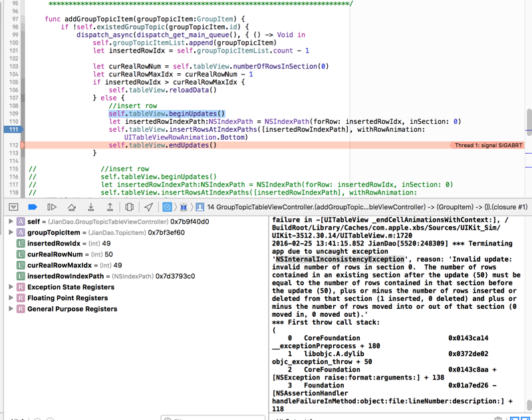The height and width of the screenshot is (420, 532).
Task: Step into the function call
Action: [x=90, y=207]
